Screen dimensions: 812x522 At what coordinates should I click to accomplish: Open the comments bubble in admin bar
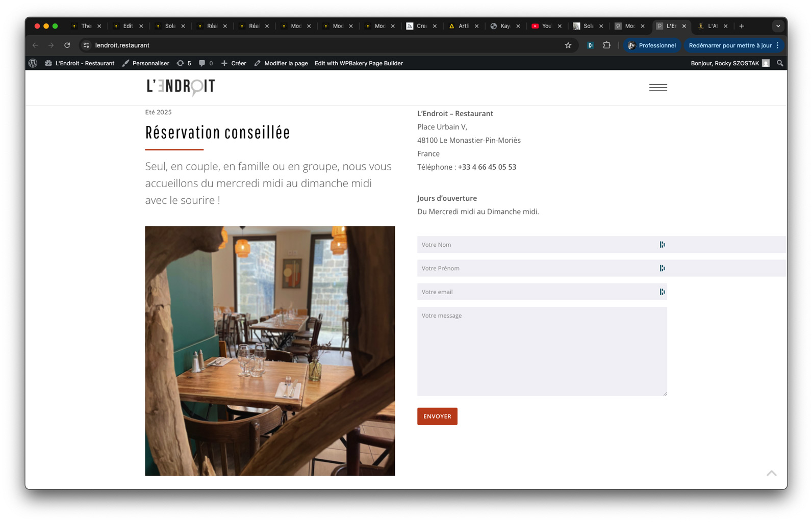[206, 63]
